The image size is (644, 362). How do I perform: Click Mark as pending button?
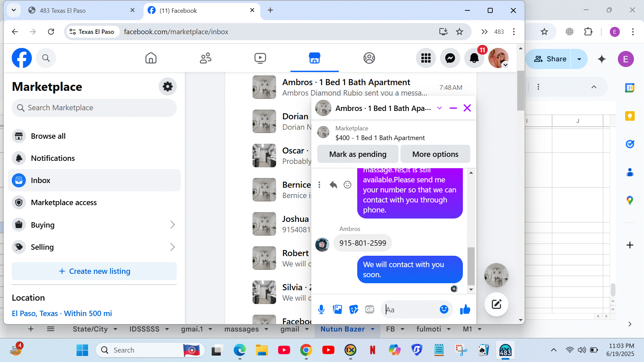coord(358,154)
